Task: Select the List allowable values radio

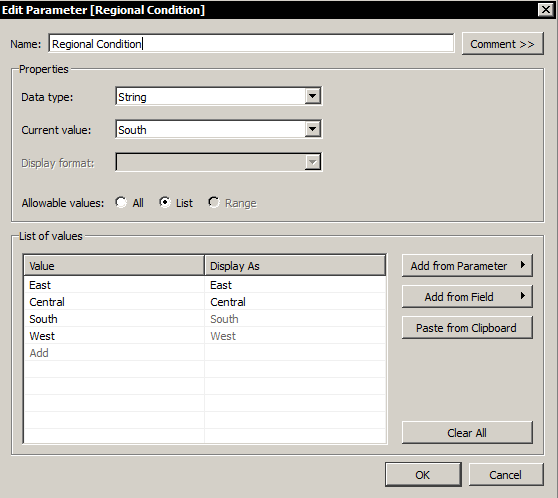Action: tap(165, 203)
